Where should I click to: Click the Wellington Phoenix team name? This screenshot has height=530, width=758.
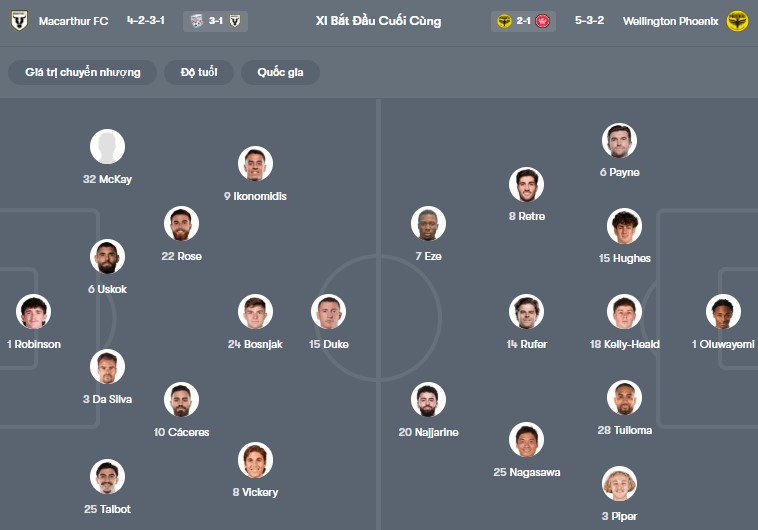pos(670,20)
